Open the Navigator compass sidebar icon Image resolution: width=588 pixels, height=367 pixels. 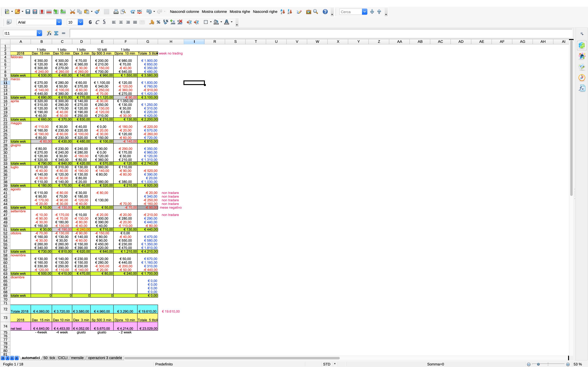click(x=582, y=78)
